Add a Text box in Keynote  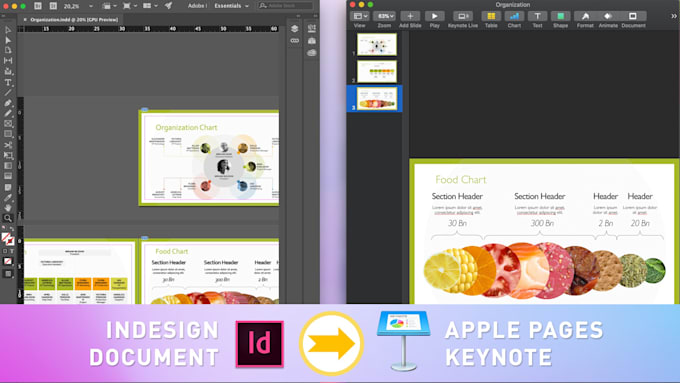tap(537, 16)
